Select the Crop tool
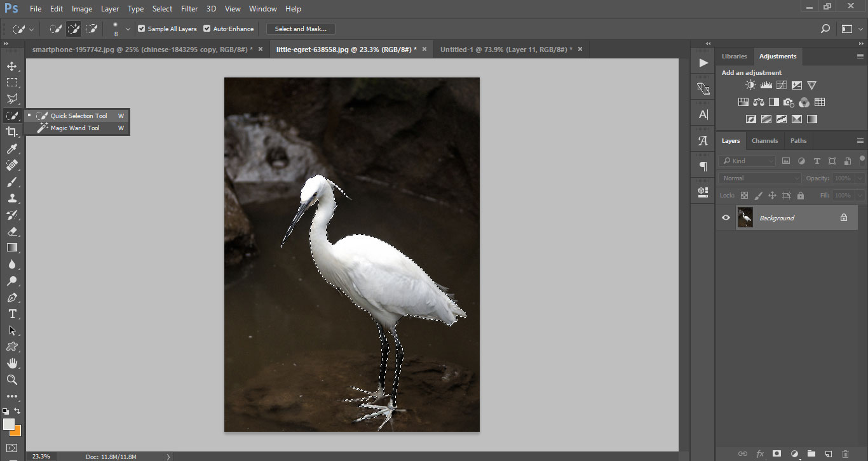Viewport: 868px width, 461px height. click(x=11, y=132)
